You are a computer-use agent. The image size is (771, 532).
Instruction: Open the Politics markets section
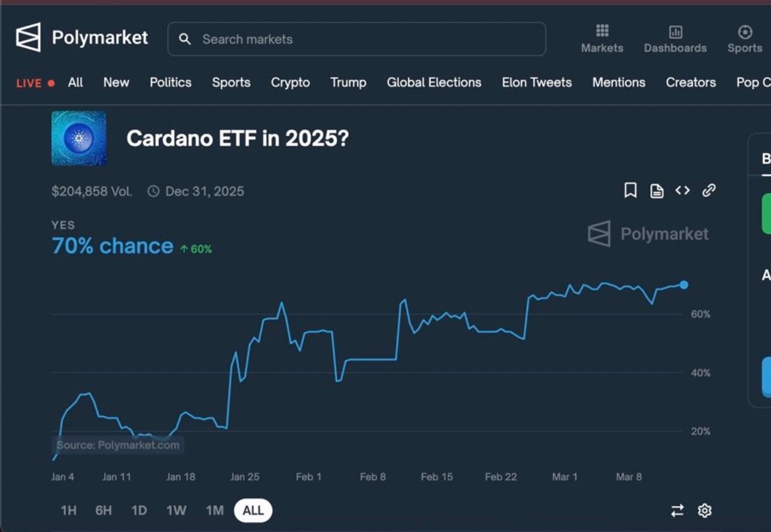[x=170, y=82]
